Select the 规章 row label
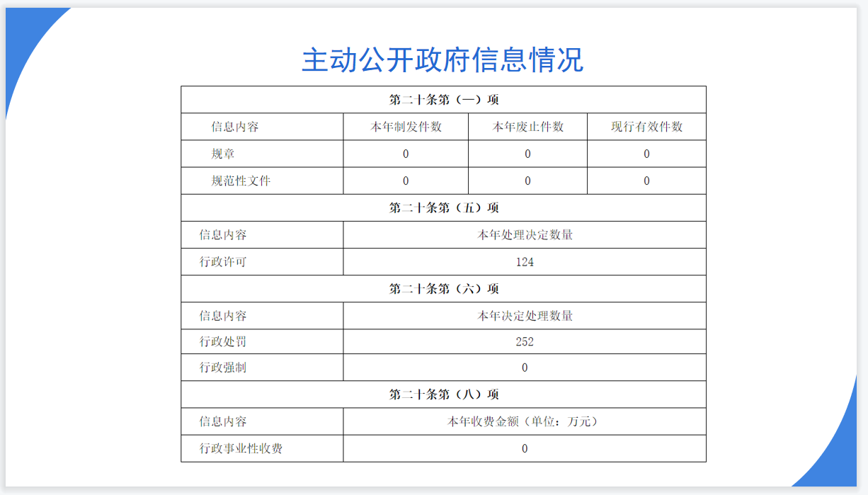This screenshot has width=868, height=495. [x=223, y=154]
